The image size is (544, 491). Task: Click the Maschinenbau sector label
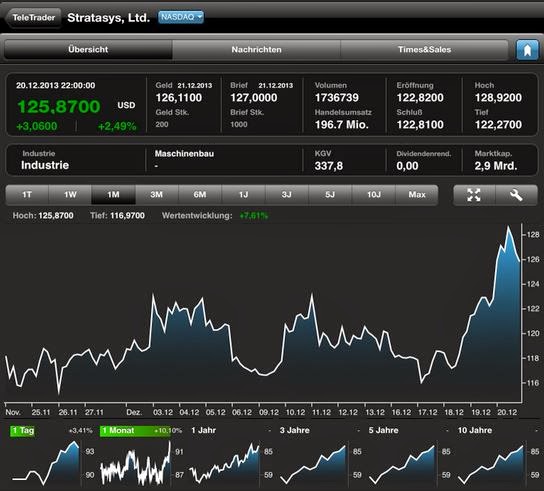click(x=184, y=153)
